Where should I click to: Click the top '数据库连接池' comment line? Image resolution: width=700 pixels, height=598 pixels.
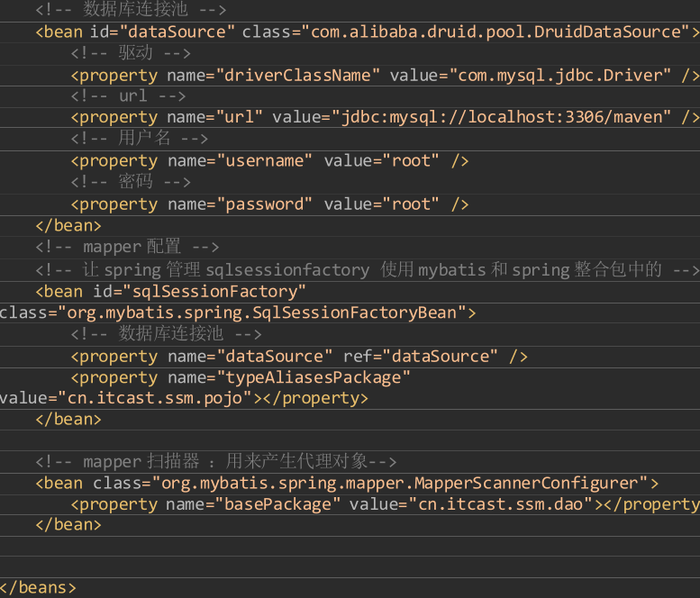pos(131,9)
